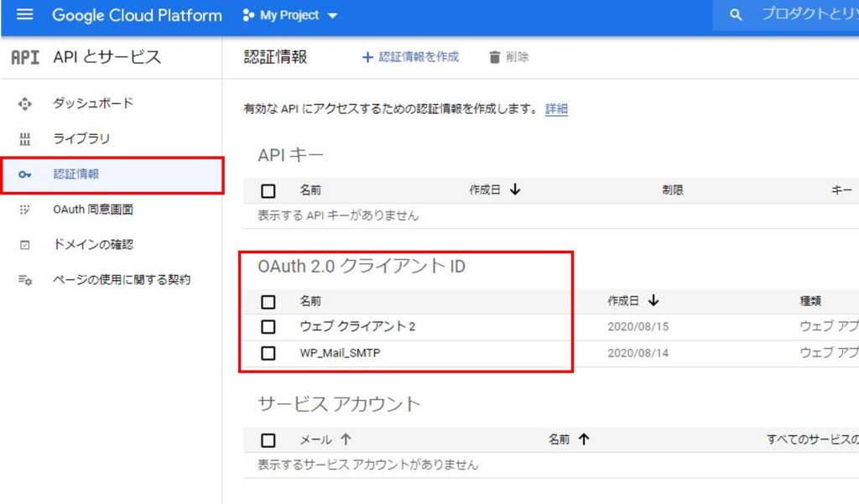Screen dimensions: 859x504
Task: Sort service accounts by 名前 up arrow
Action: tap(584, 439)
